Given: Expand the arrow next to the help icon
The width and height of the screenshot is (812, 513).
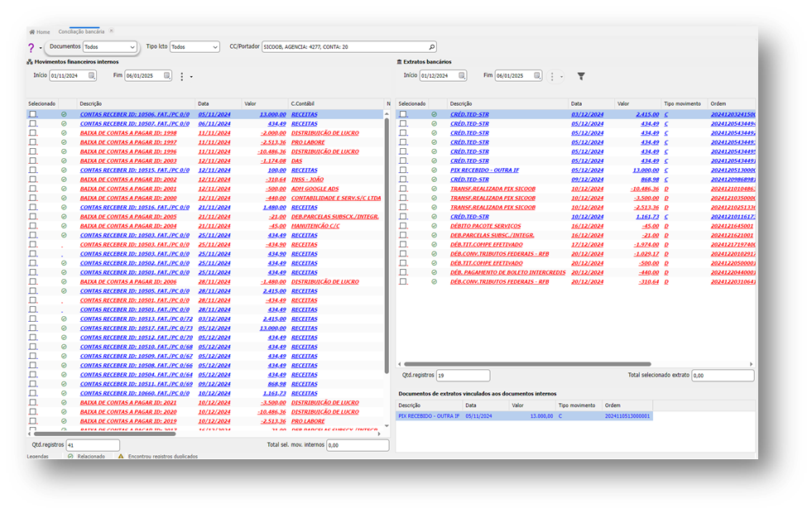Looking at the screenshot, I should coord(41,49).
